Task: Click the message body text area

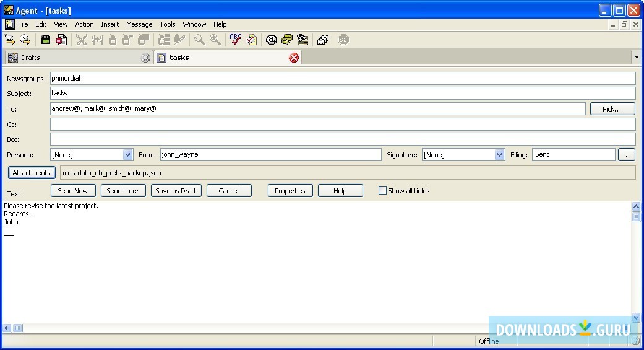Action: [x=316, y=263]
